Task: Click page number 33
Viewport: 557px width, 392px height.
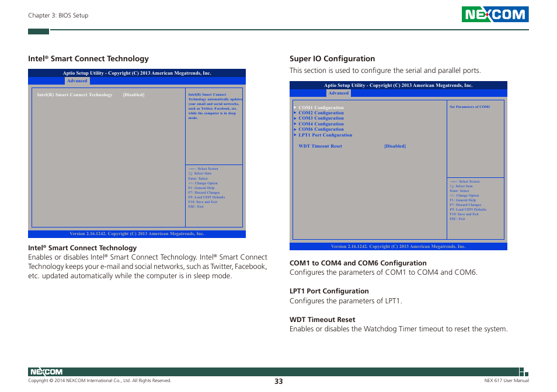Action: 278,381
